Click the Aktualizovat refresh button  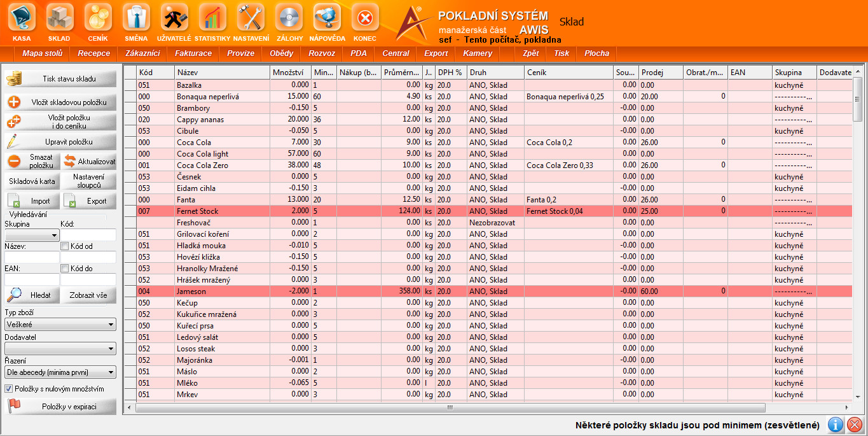tap(89, 161)
